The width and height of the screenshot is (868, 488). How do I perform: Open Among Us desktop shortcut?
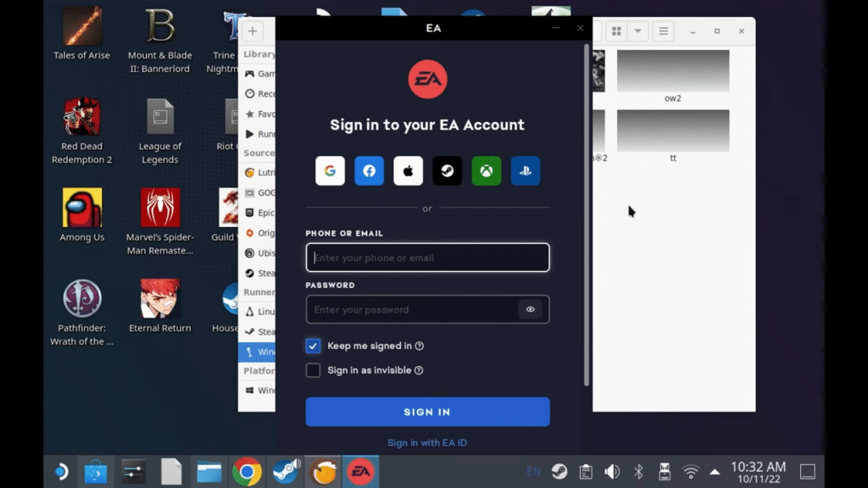(82, 214)
